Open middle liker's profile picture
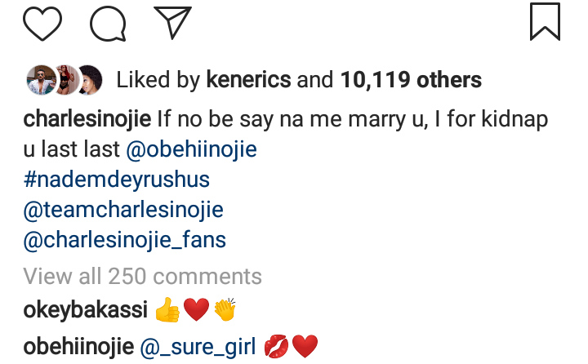The width and height of the screenshot is (588, 364). [x=64, y=80]
